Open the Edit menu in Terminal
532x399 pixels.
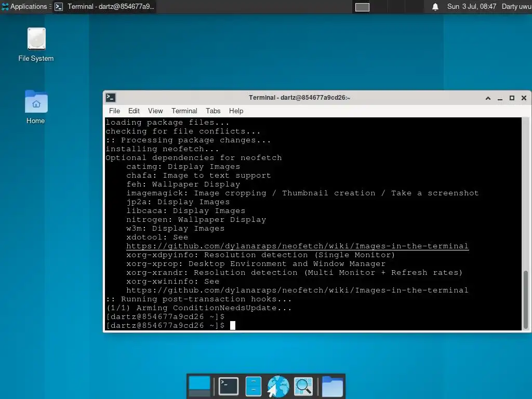pos(134,111)
